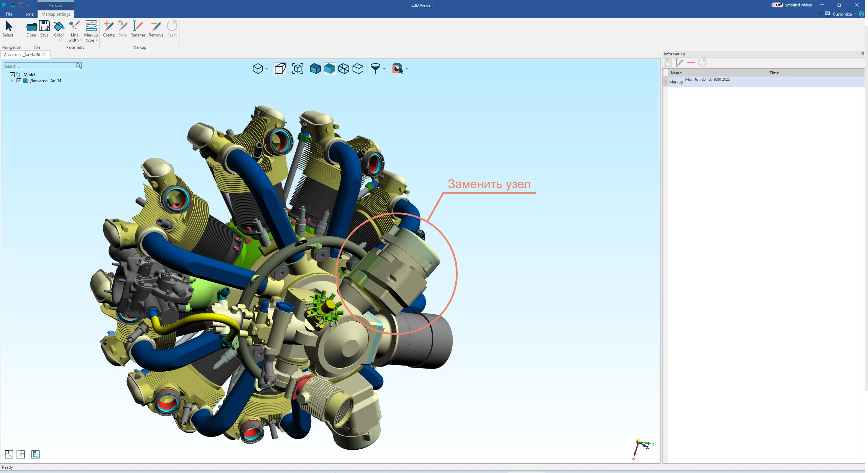This screenshot has width=868, height=473.
Task: Click greyed-out Save in Markup group
Action: click(x=123, y=29)
